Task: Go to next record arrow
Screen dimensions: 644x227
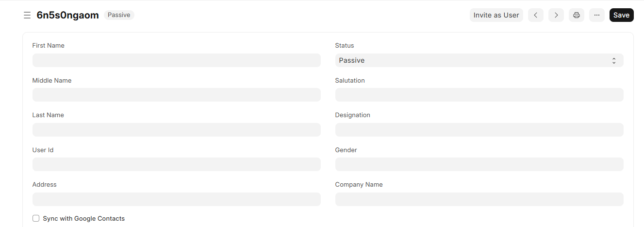Action: click(556, 15)
